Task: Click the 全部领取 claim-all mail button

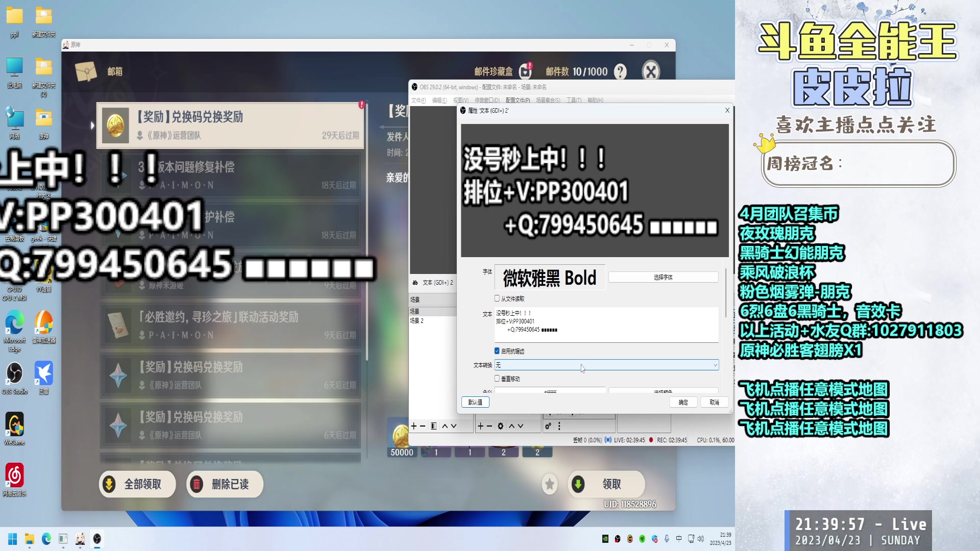Action: 137,484
